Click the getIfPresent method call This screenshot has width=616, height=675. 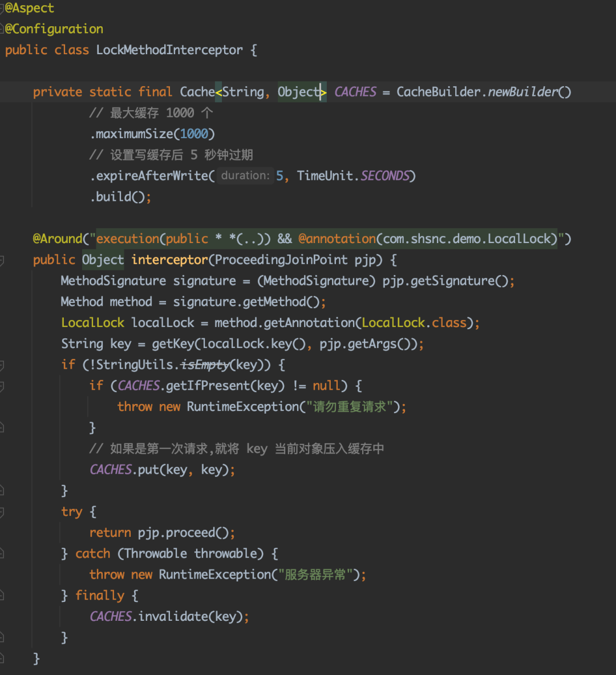tap(208, 385)
